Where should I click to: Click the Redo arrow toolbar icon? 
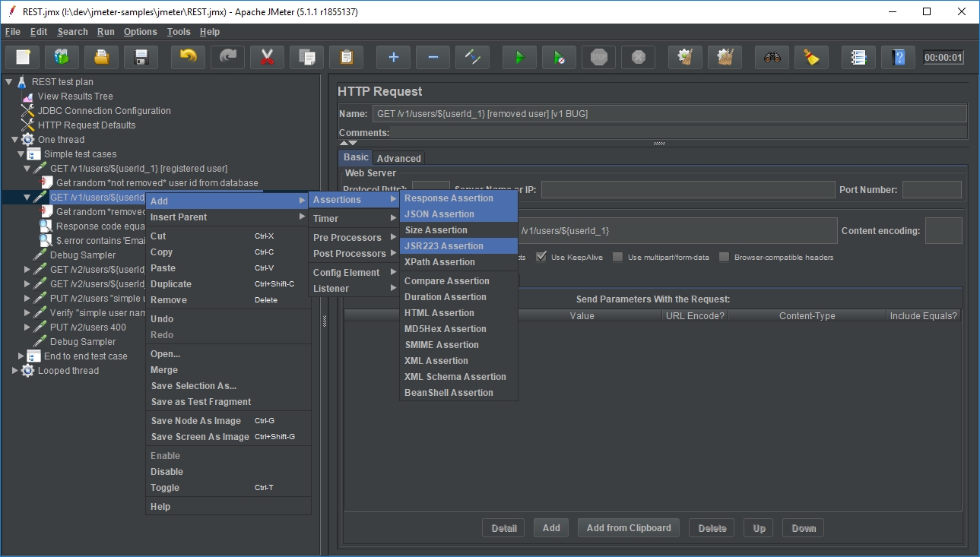point(227,57)
